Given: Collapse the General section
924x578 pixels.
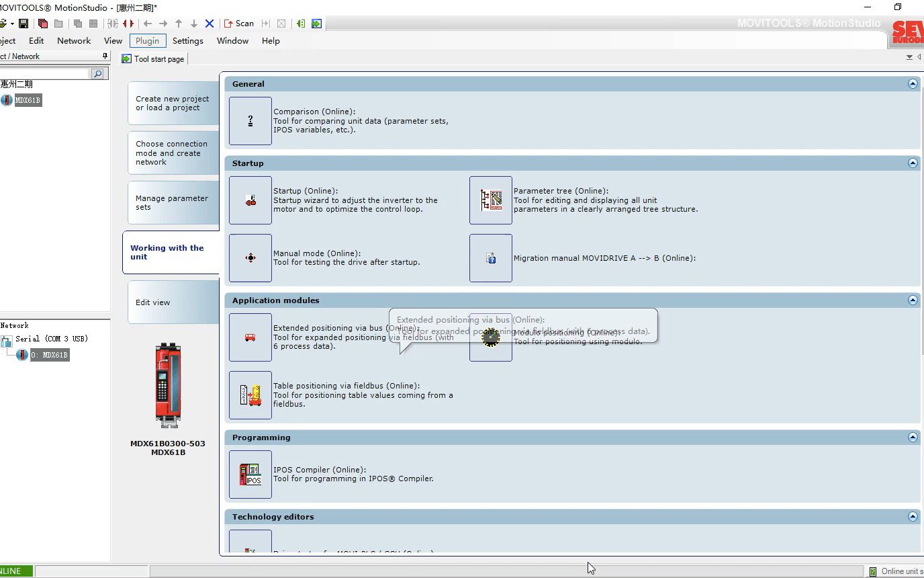Looking at the screenshot, I should (913, 84).
